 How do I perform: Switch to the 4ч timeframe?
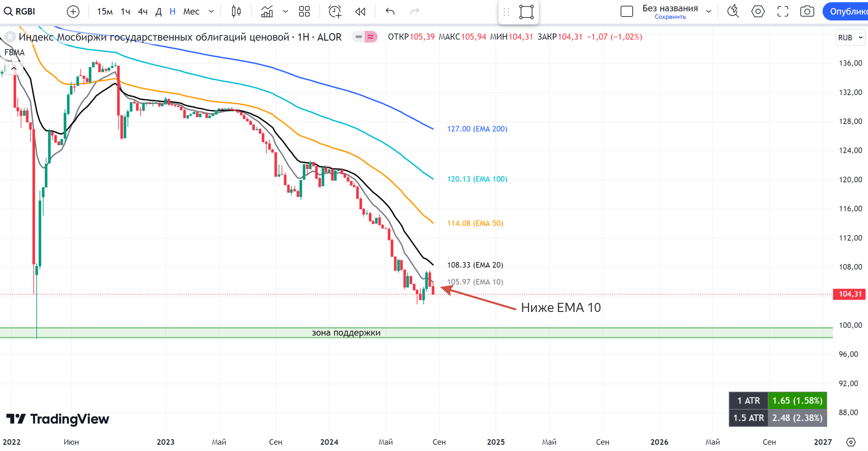(x=143, y=11)
